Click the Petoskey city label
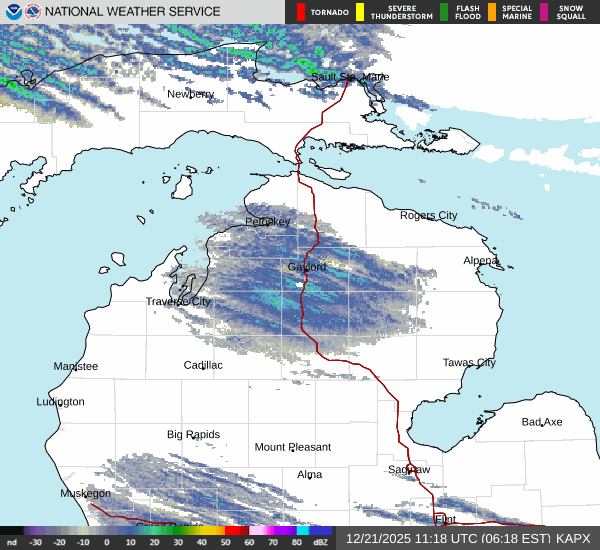The width and height of the screenshot is (600, 550). click(x=268, y=221)
